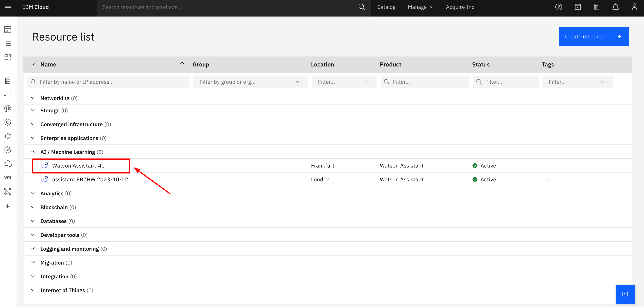Click the plus icon at sidebar bottom
This screenshot has height=307, width=644.
(x=8, y=206)
